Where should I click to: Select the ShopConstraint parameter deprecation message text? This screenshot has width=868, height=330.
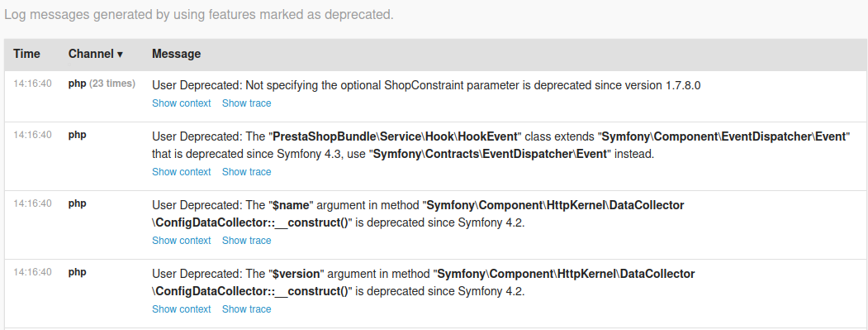click(426, 85)
